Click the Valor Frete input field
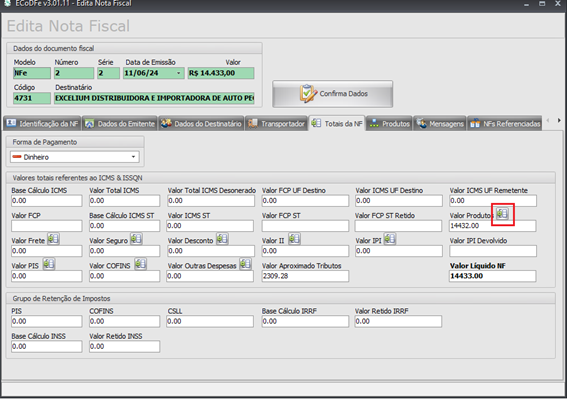Viewport: 567px width, 399px height. click(47, 251)
